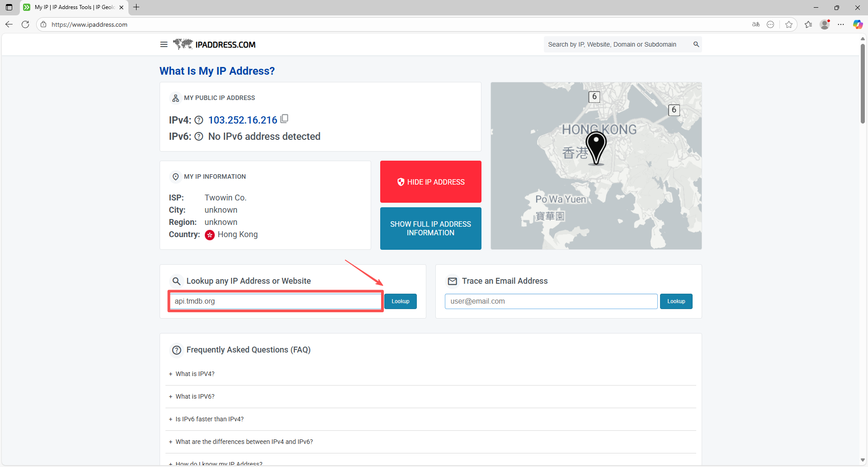Image resolution: width=868 pixels, height=467 pixels.
Task: Click the map location pin marker
Action: click(596, 148)
